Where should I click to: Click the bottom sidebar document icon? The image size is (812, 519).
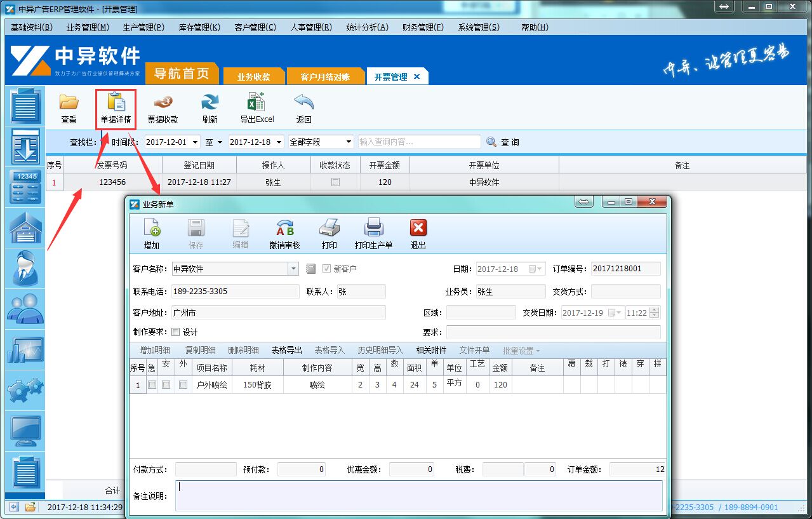(25, 473)
